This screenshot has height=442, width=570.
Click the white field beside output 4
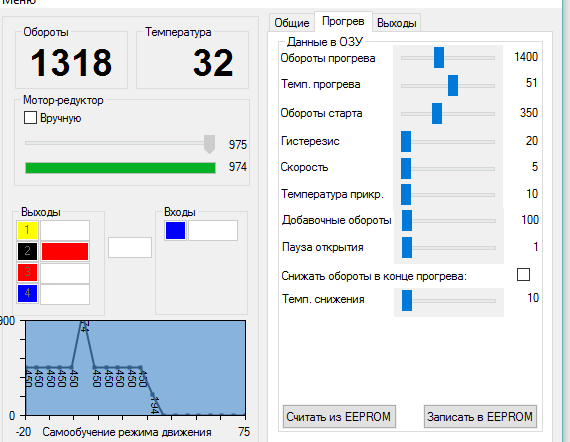(65, 294)
